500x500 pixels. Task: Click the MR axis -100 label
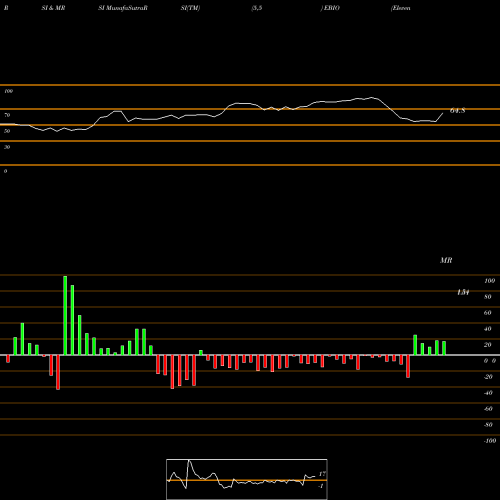[490, 441]
